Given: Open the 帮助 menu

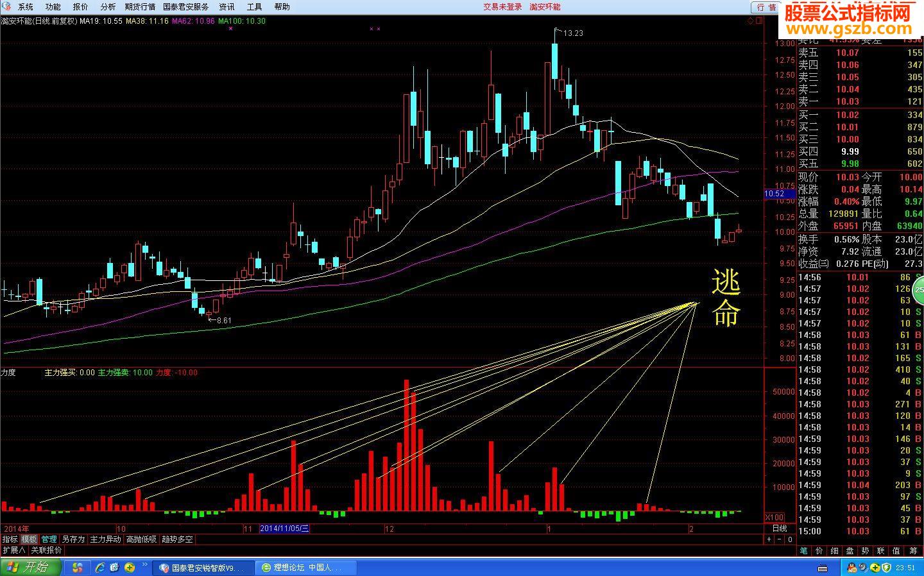Looking at the screenshot, I should tap(282, 6).
